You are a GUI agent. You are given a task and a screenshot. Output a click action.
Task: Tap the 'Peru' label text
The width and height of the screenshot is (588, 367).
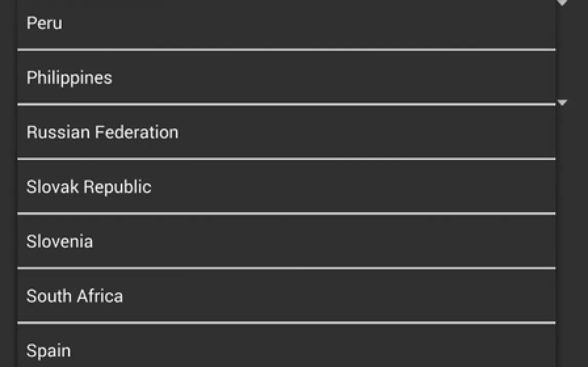44,23
